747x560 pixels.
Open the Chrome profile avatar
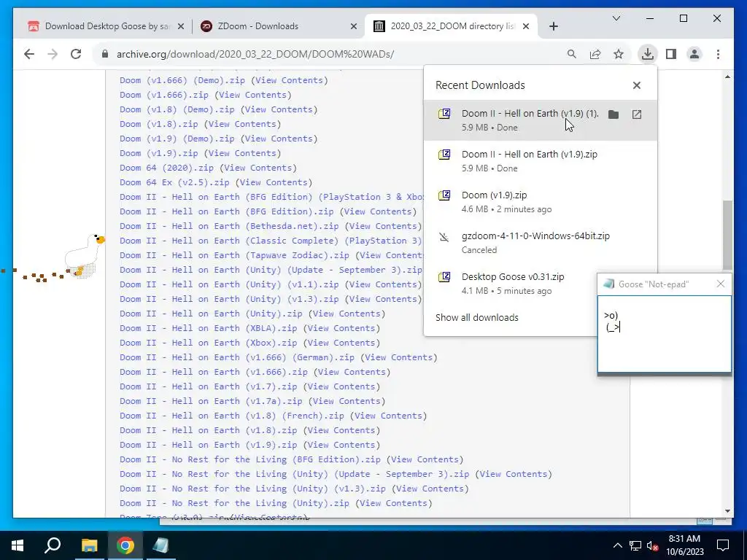click(x=694, y=54)
